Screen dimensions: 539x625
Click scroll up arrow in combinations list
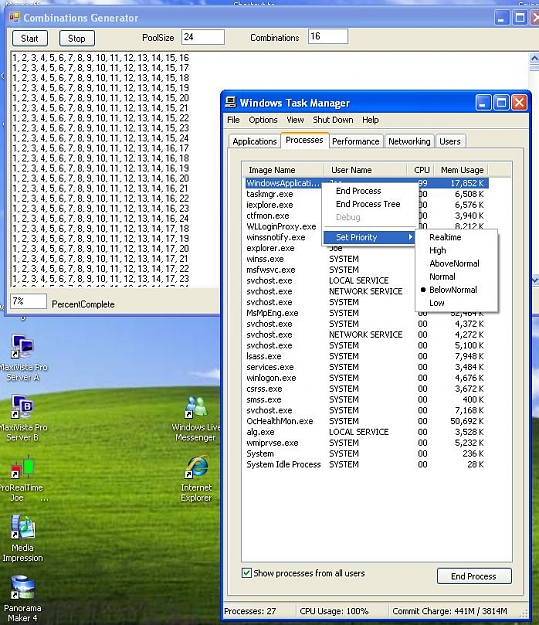534,58
